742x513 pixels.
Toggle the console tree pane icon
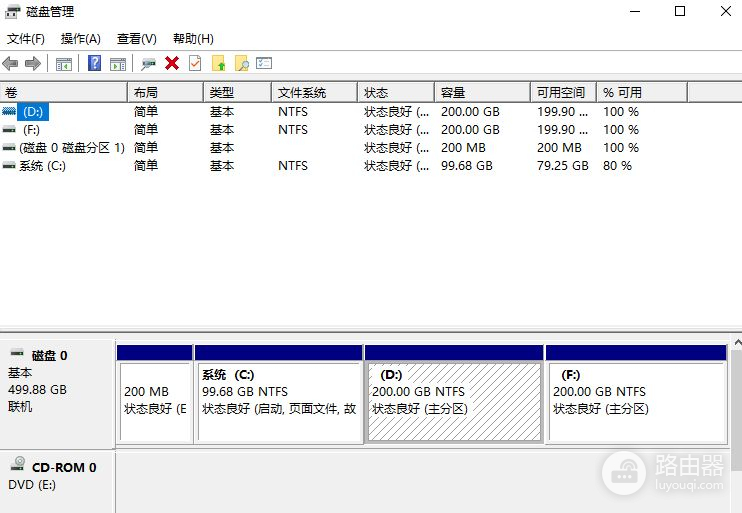(63, 64)
